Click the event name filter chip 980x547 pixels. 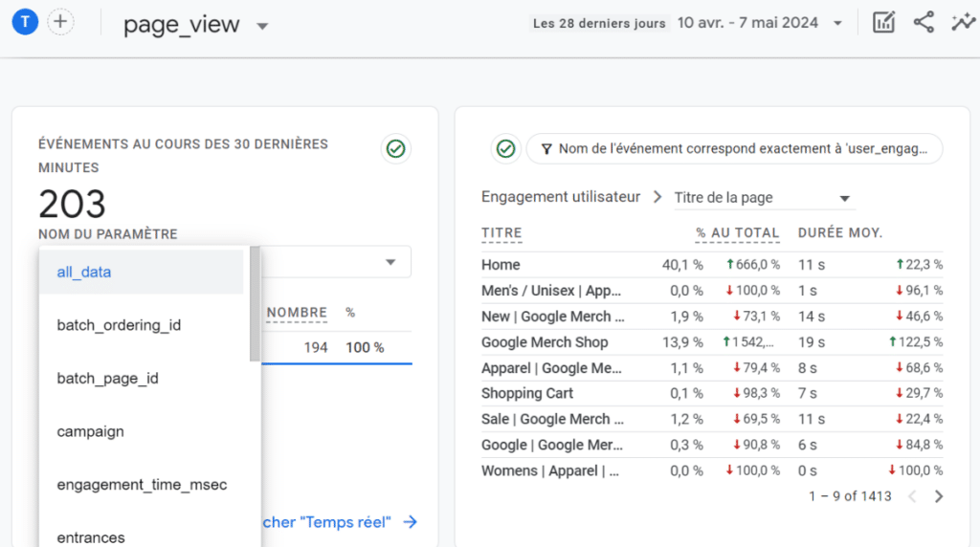(x=734, y=148)
